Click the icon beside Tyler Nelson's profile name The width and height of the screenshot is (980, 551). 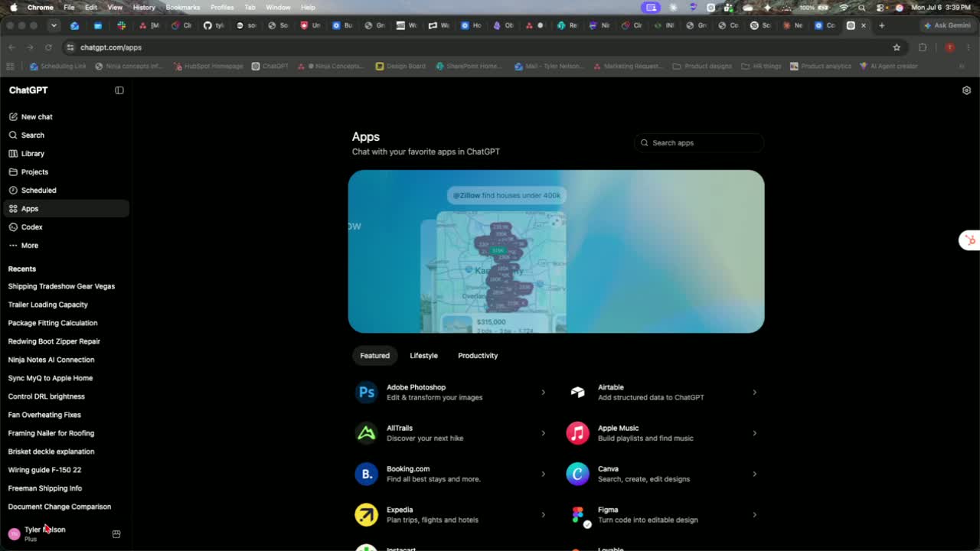(116, 534)
